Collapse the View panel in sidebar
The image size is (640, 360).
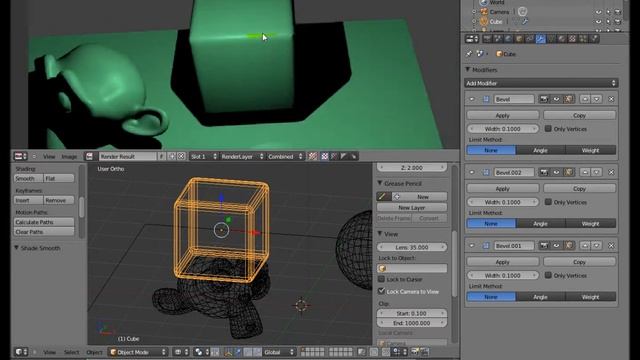pyautogui.click(x=380, y=234)
